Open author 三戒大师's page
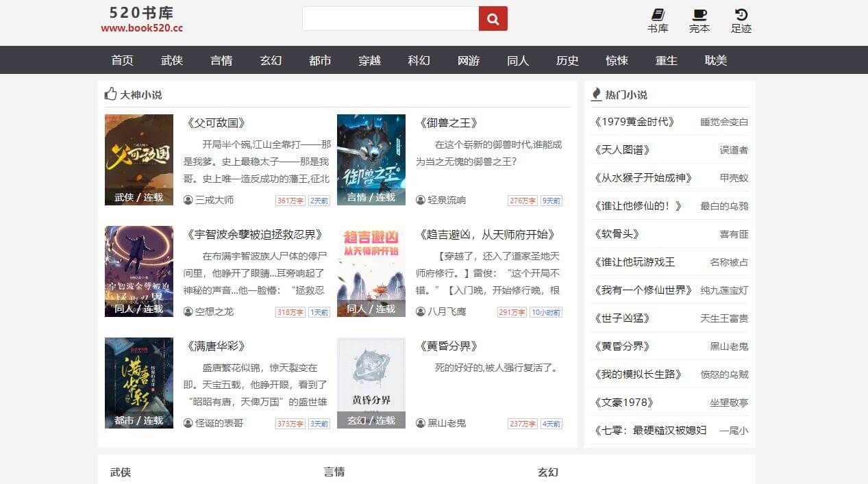The height and width of the screenshot is (484, 868). [214, 200]
